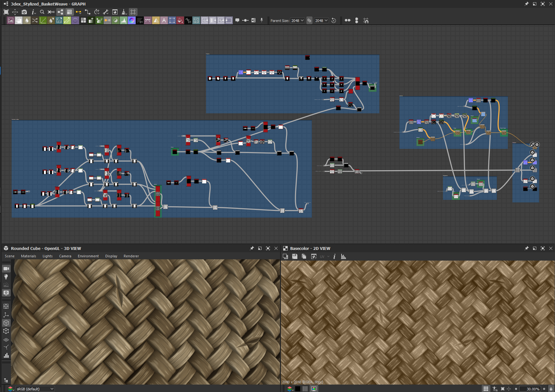Screen dimensions: 555x392
Task: Fit the 2D view image to the viewport
Action: (x=503, y=389)
